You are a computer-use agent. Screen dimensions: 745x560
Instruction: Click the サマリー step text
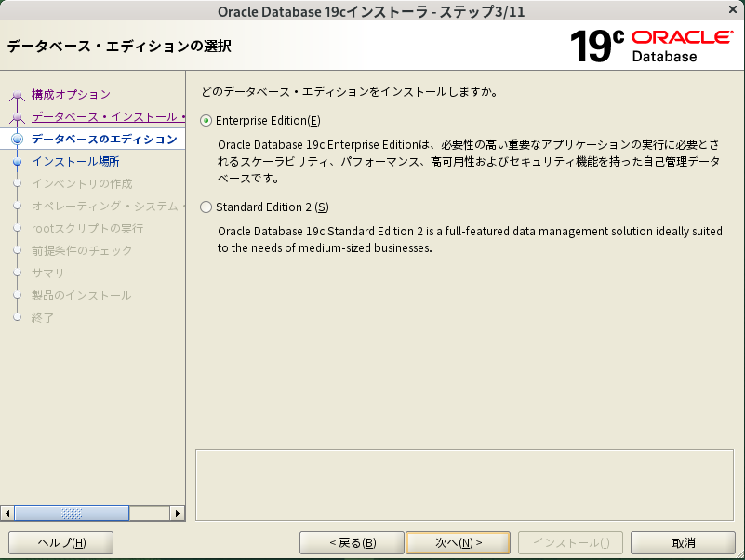pos(54,273)
